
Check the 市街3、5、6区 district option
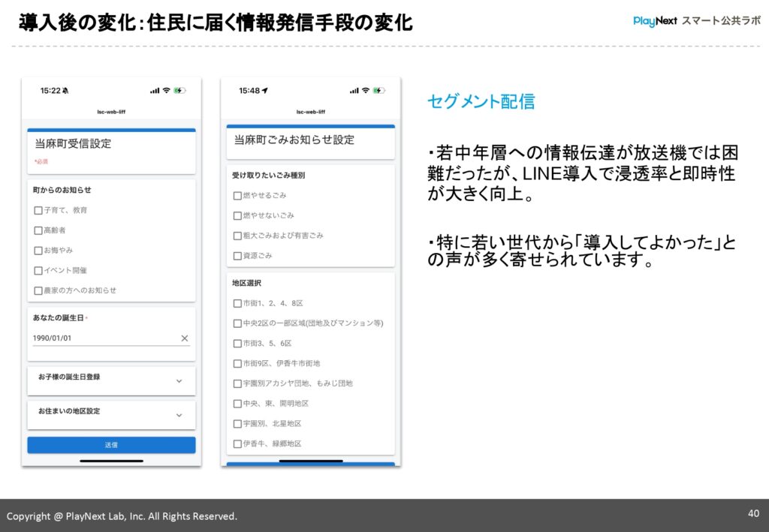coord(235,344)
